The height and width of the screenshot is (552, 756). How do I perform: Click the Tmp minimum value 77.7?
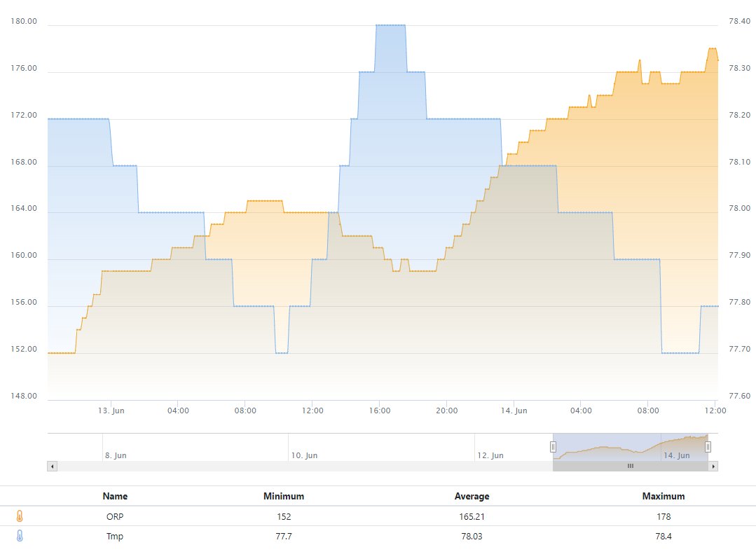284,536
